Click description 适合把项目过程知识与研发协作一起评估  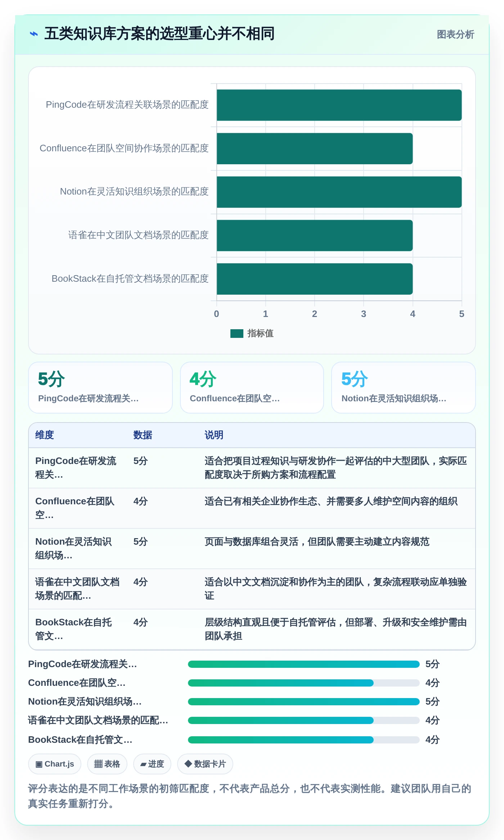[x=336, y=468]
